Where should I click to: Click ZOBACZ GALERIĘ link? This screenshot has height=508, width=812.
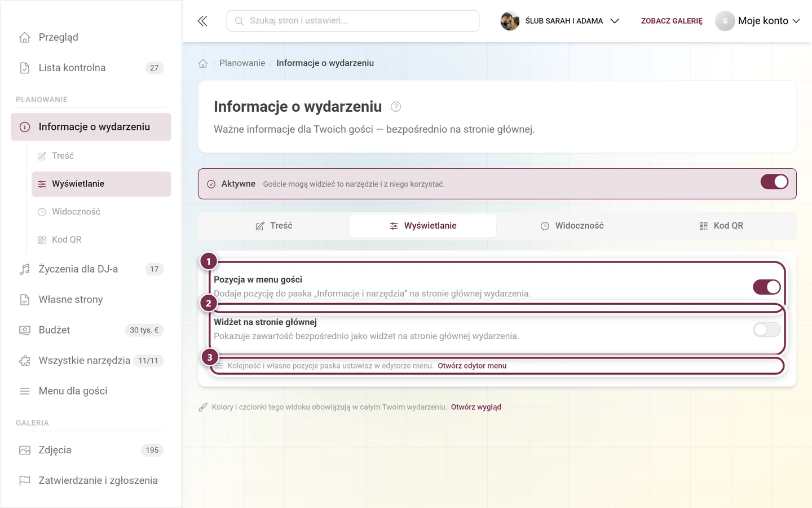(672, 21)
